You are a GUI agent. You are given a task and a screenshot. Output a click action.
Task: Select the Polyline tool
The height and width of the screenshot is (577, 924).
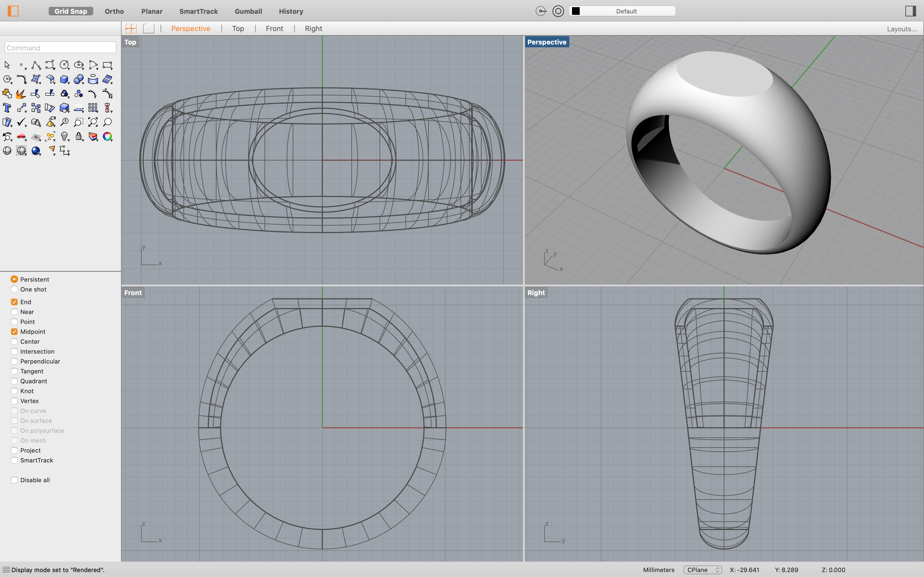coord(35,65)
